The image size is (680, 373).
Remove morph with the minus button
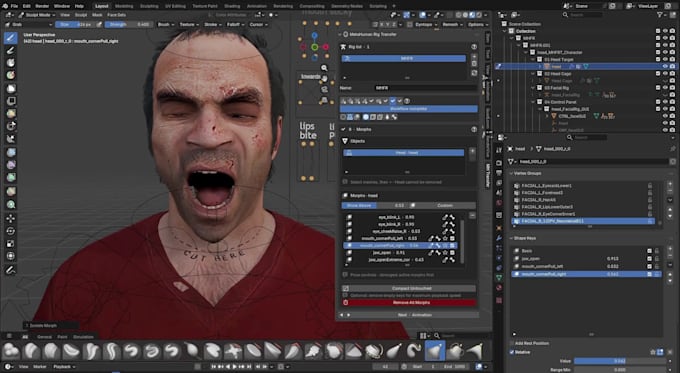coord(472,216)
